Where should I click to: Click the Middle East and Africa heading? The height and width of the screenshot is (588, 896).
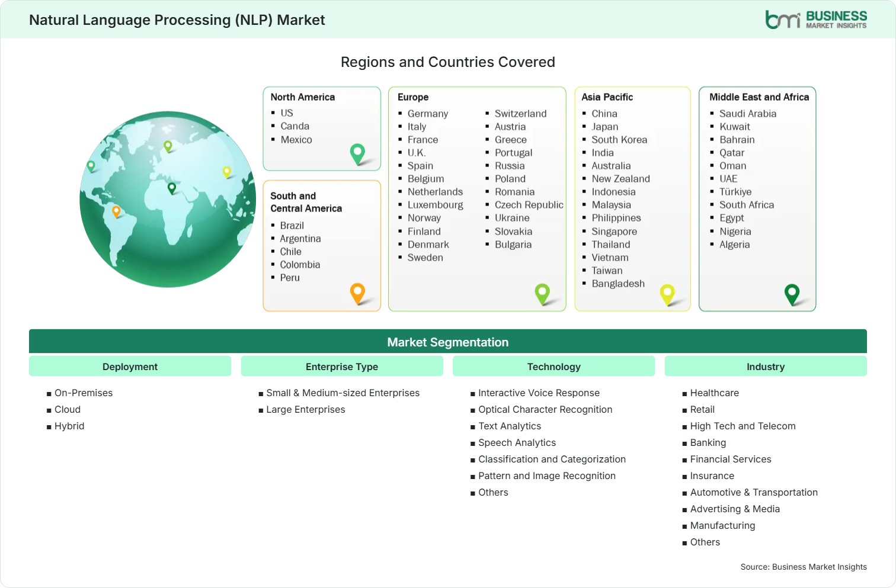759,97
